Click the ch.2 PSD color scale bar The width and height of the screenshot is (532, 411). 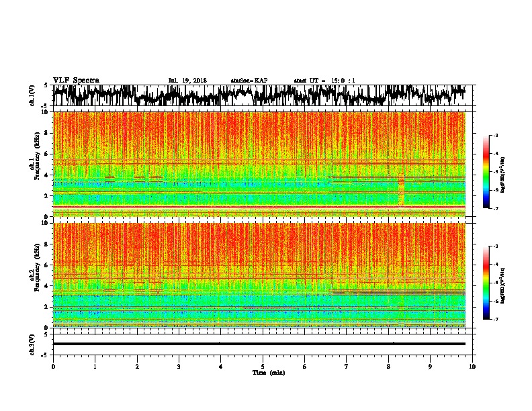(x=486, y=283)
